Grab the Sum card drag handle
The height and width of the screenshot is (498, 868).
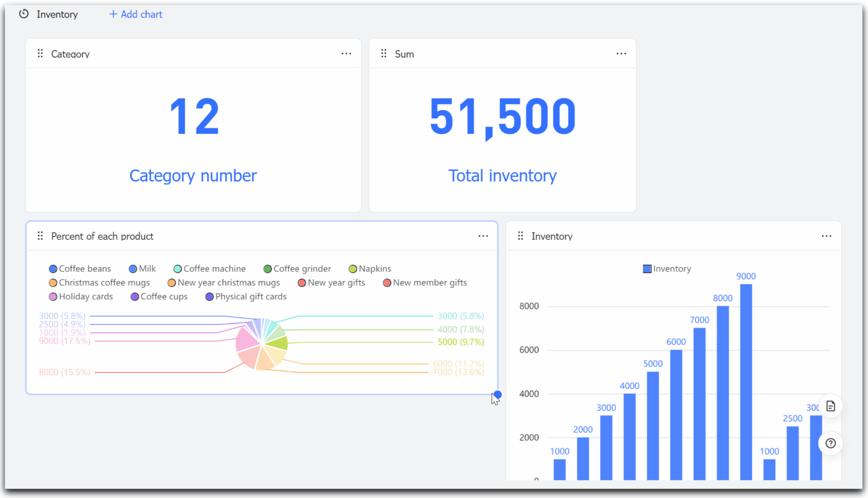(384, 54)
